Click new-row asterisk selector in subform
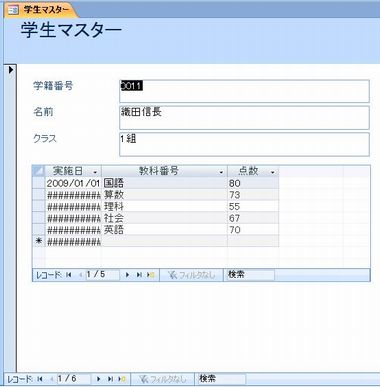 39,241
